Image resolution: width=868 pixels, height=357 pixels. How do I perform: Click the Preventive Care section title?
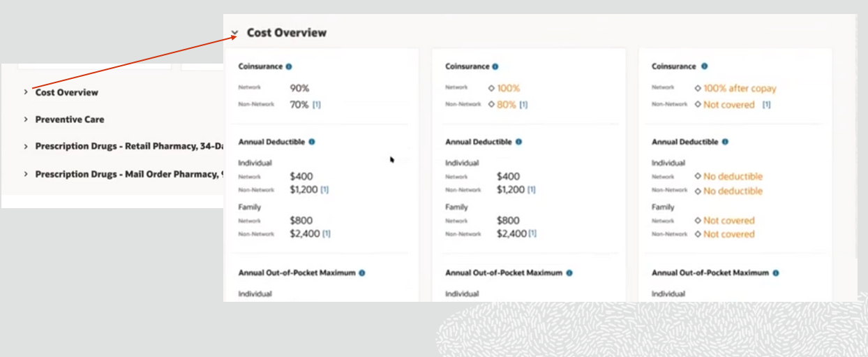pyautogui.click(x=70, y=119)
